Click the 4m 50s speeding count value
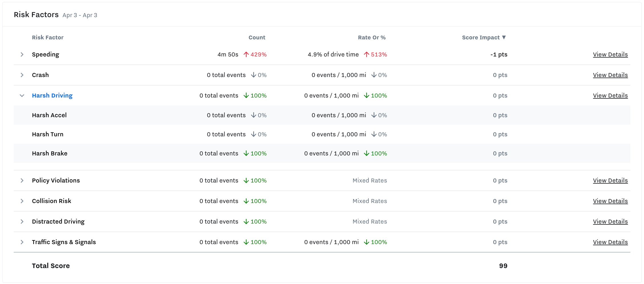 click(228, 54)
